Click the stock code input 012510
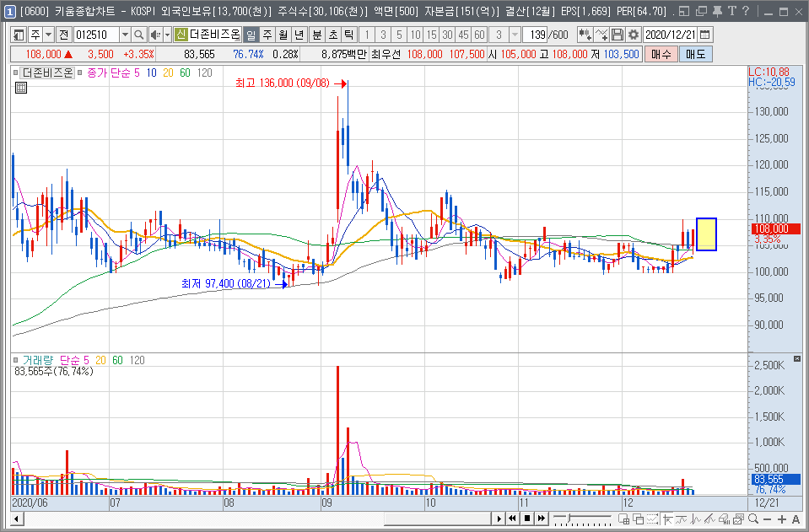 pos(96,35)
